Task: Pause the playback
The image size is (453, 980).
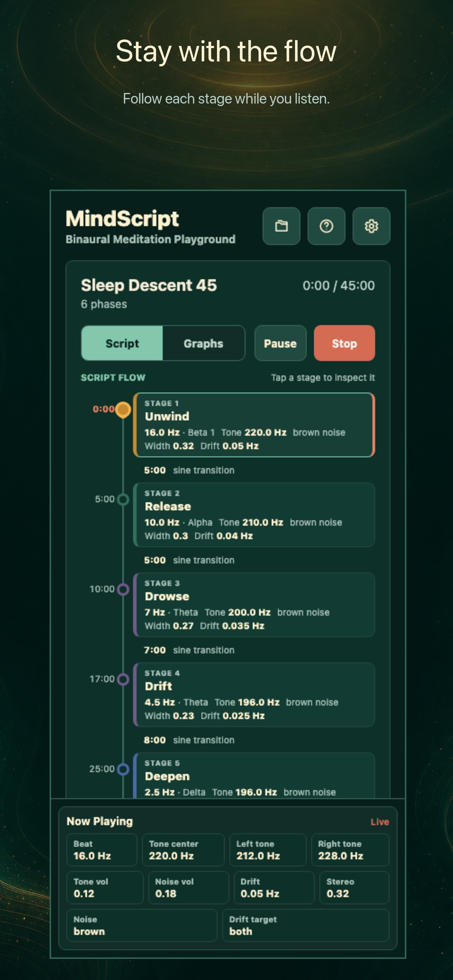Action: click(x=280, y=343)
